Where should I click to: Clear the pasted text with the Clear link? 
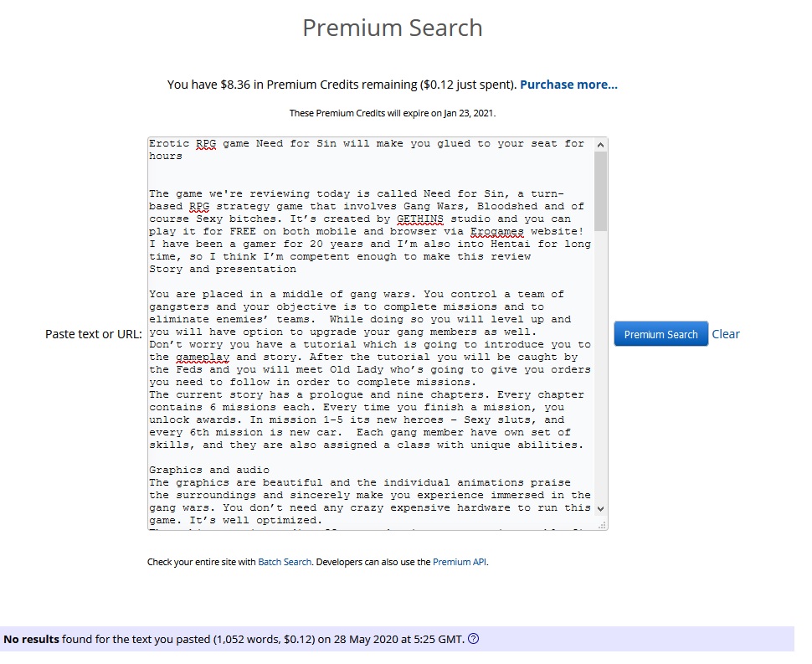coord(725,334)
